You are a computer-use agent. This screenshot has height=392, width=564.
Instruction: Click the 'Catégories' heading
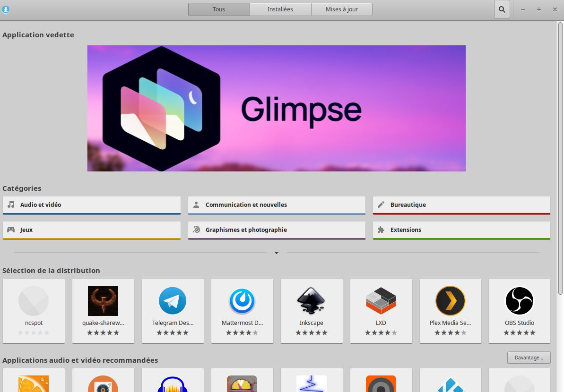(x=22, y=188)
